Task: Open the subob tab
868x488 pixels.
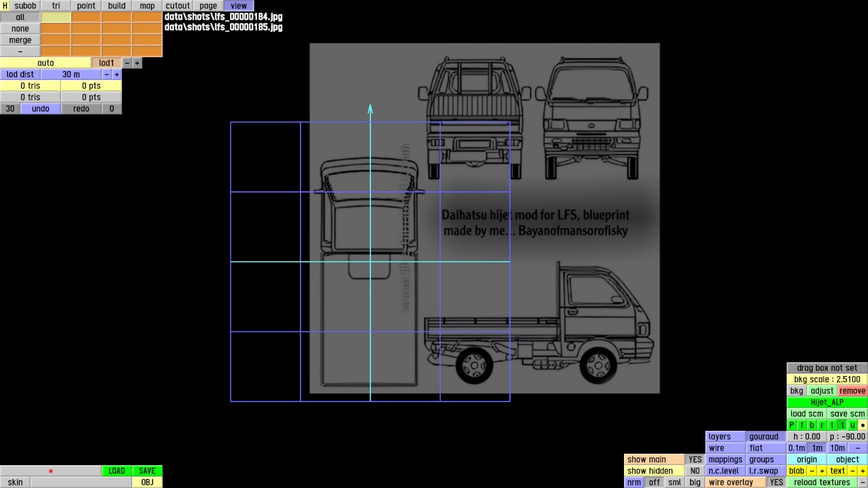Action: coord(25,6)
